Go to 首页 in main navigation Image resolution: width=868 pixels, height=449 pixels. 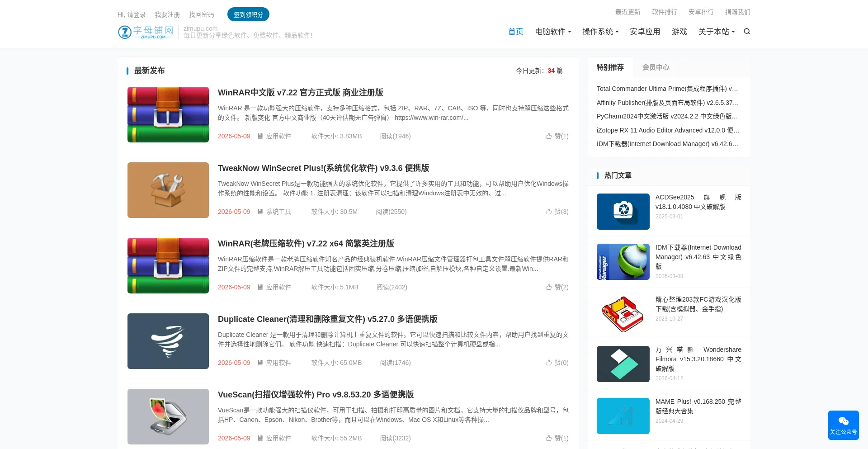point(516,31)
